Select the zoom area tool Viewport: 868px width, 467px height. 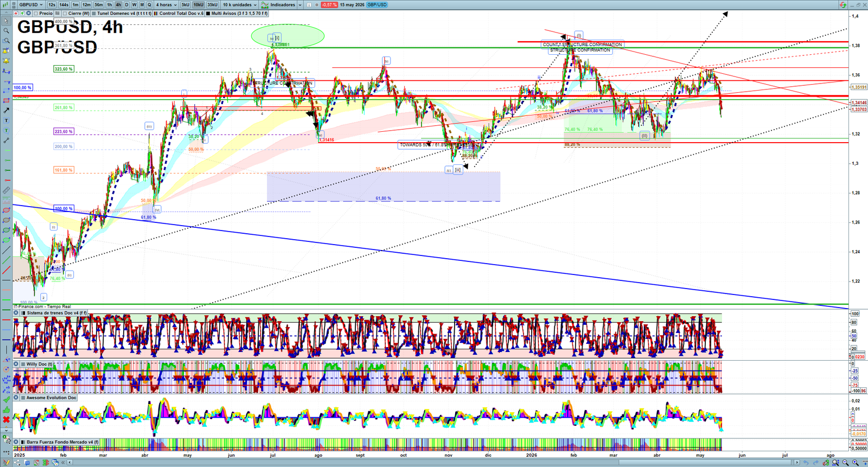tap(7, 41)
